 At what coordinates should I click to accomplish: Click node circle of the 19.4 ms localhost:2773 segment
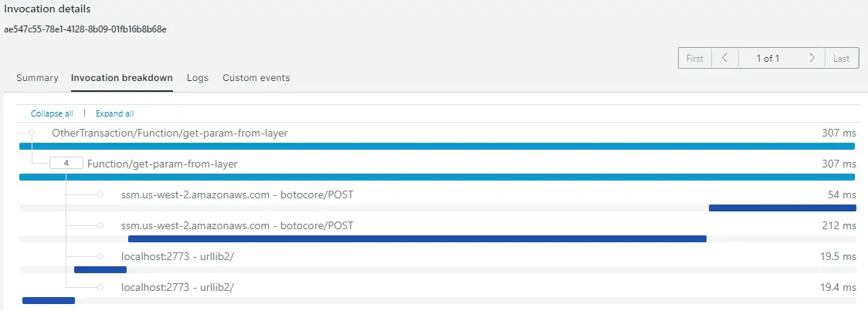coord(100,287)
